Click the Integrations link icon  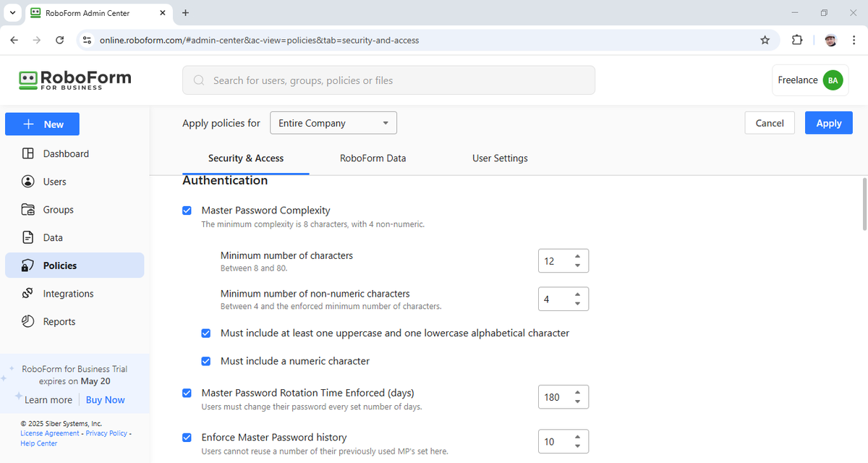[28, 294]
